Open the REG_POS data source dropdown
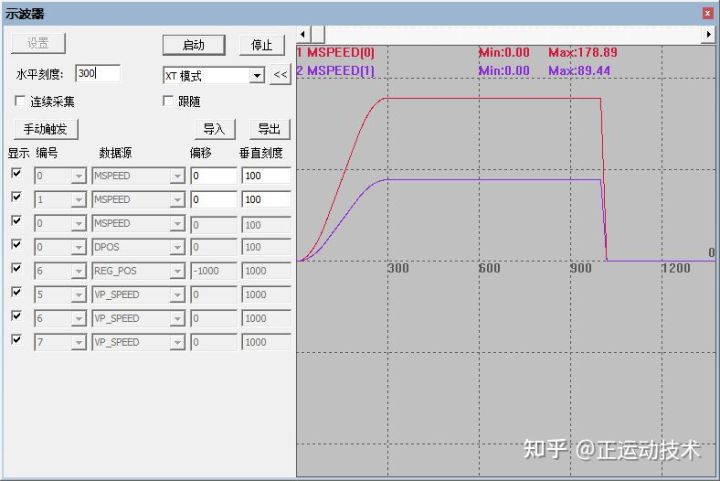The image size is (720, 481). coord(177,271)
